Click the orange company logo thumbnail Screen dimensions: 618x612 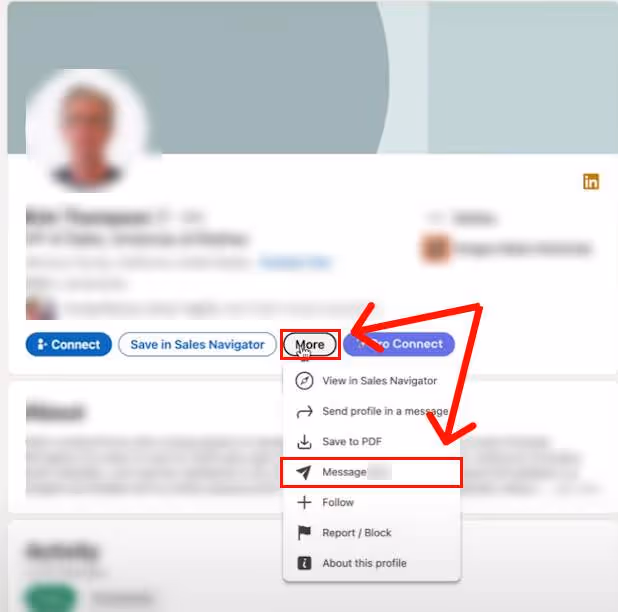pos(435,248)
